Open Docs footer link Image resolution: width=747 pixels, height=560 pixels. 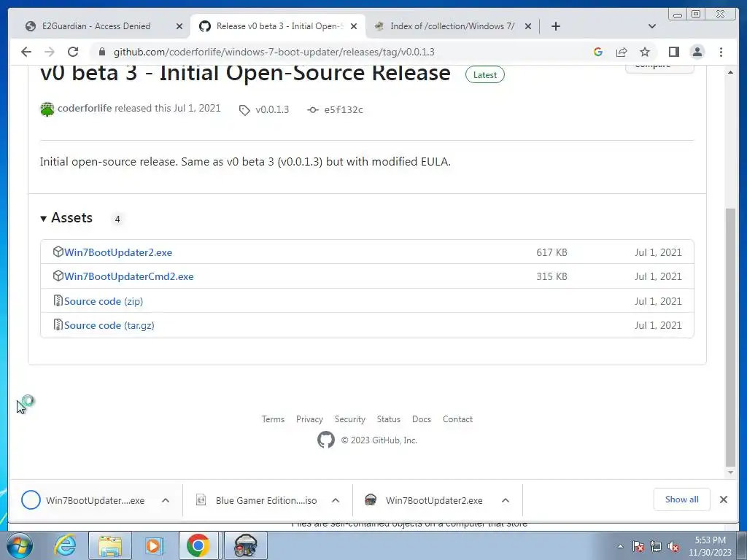[x=421, y=419]
